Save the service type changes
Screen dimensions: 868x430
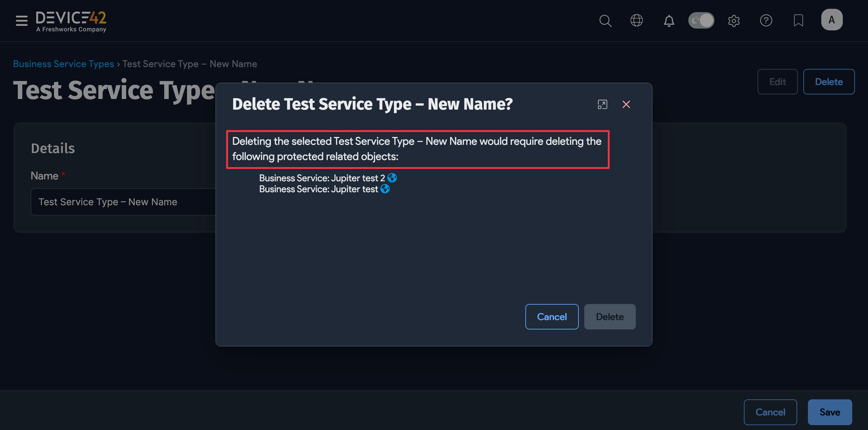coord(829,412)
